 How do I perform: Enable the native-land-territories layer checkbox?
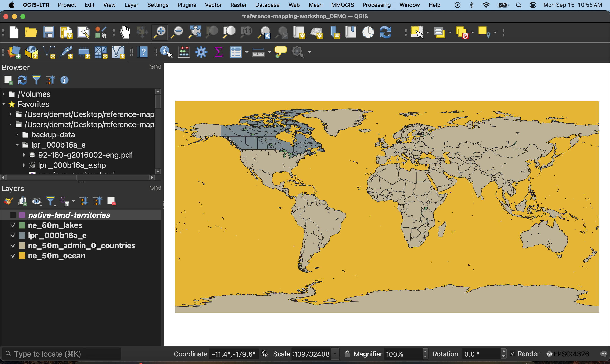[x=13, y=215]
